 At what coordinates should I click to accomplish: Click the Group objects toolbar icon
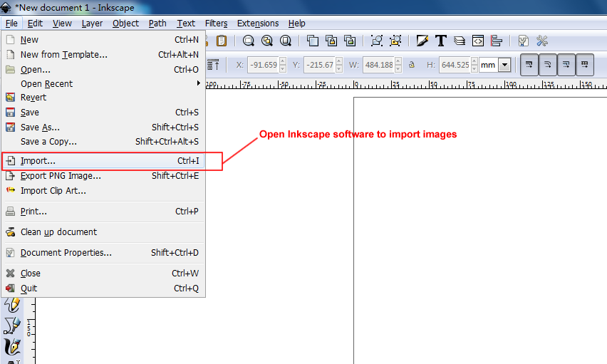coord(377,41)
